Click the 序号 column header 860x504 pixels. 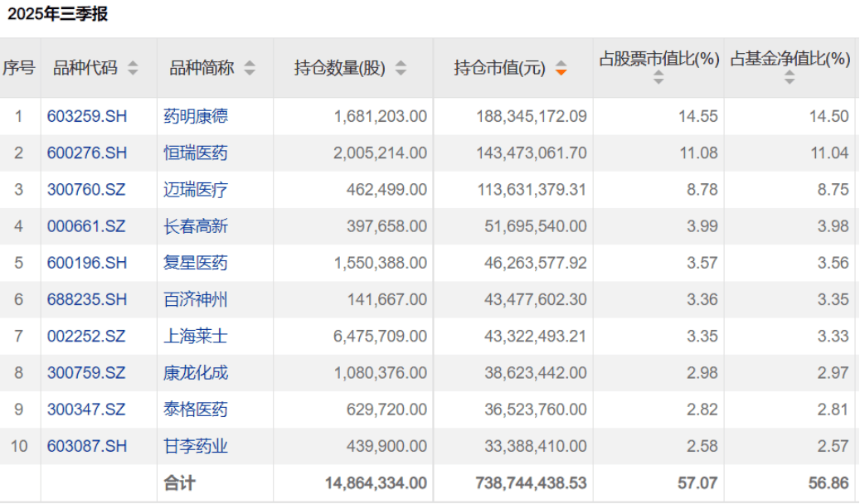click(19, 68)
